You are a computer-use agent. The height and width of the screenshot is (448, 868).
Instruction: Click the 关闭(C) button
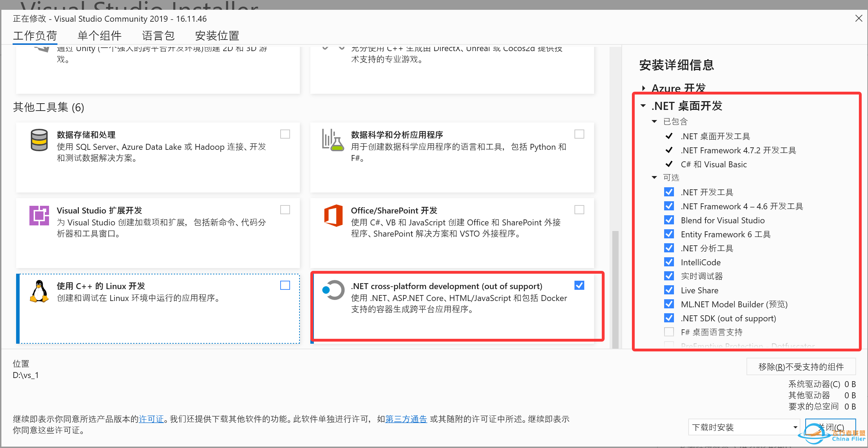831,427
